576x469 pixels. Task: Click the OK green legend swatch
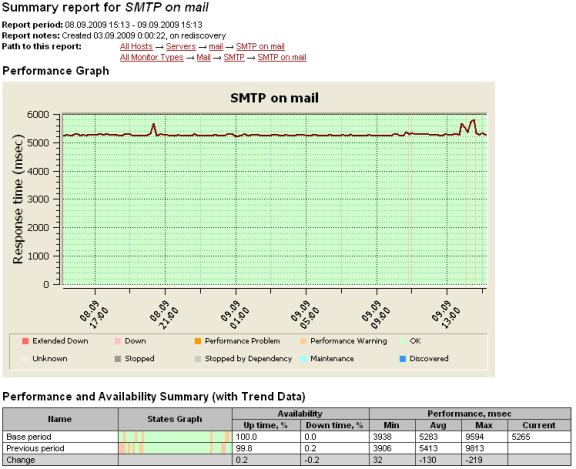tap(403, 341)
